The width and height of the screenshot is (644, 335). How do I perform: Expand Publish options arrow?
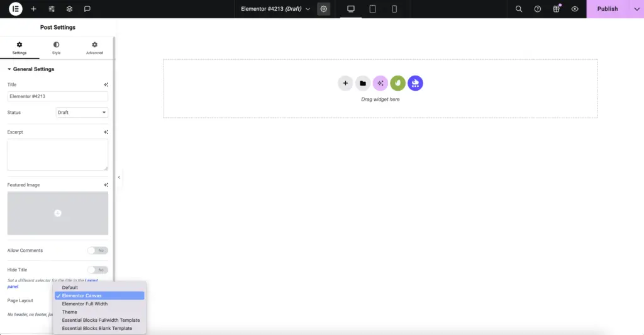pyautogui.click(x=636, y=9)
